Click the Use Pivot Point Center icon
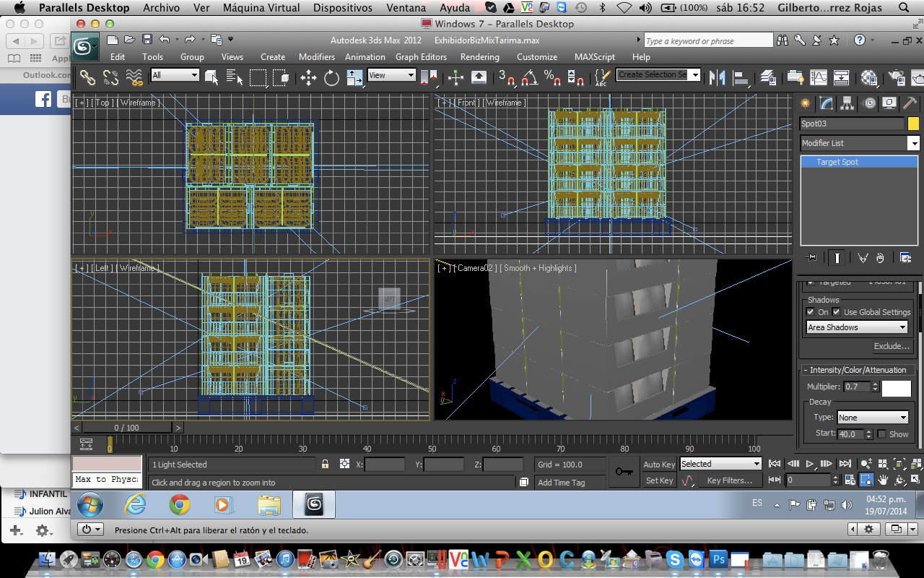 pos(430,77)
